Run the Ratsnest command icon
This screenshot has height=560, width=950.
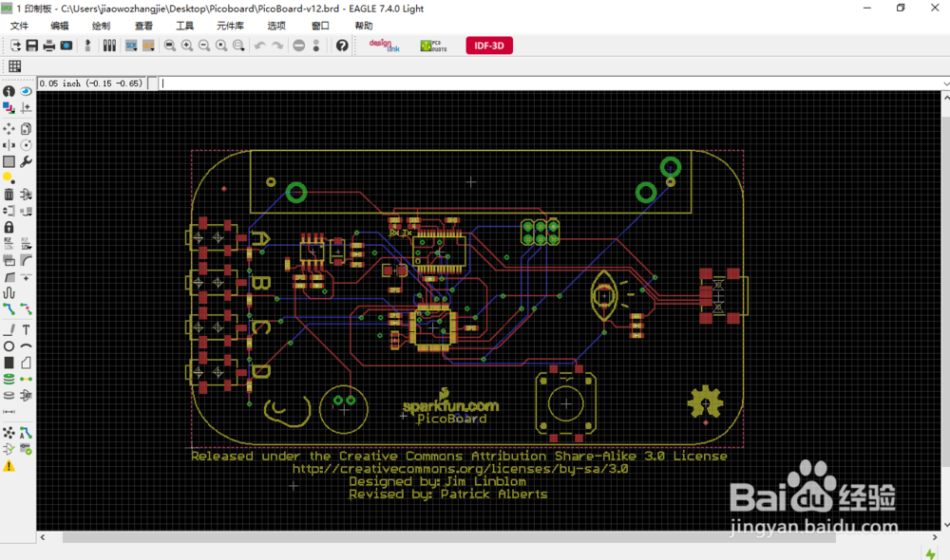(x=9, y=431)
